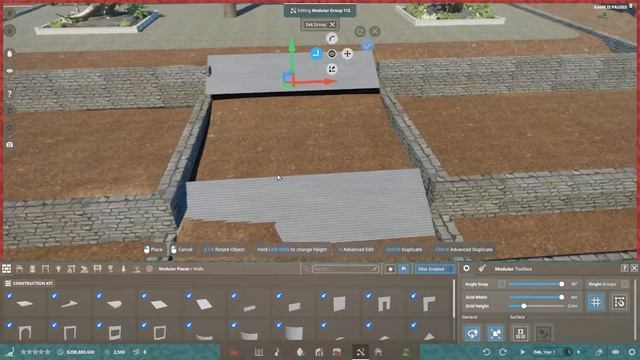The height and width of the screenshot is (360, 640).
Task: Toggle the Angle Snap checkbox
Action: coord(502,284)
